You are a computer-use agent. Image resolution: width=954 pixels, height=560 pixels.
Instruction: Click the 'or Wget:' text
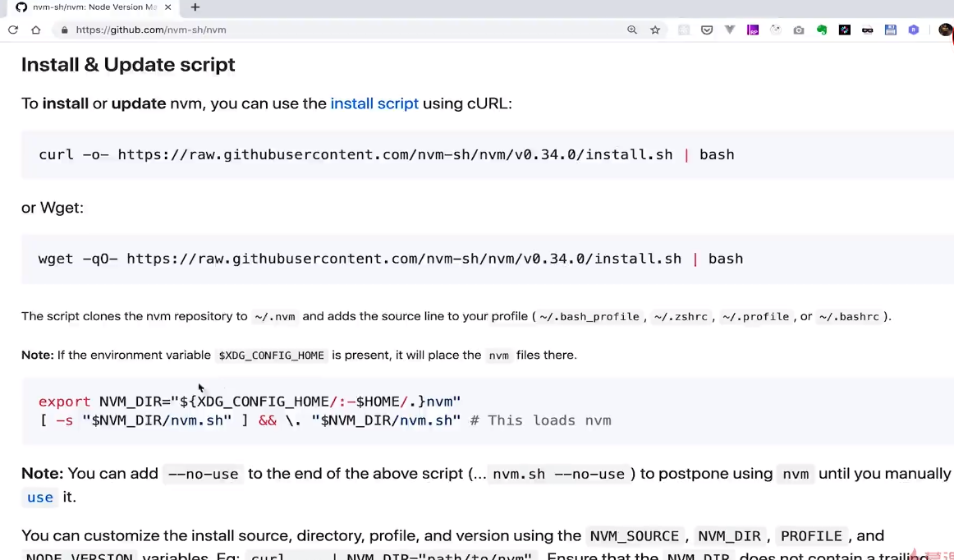tap(53, 209)
